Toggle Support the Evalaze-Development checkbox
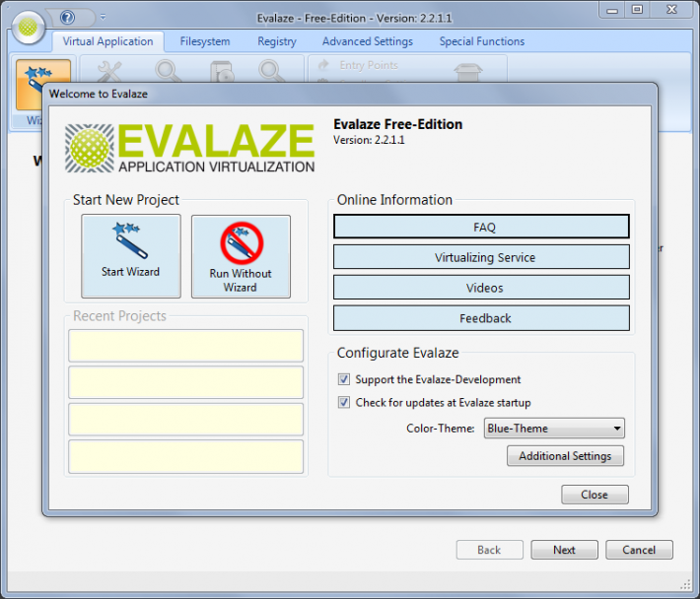 [344, 379]
